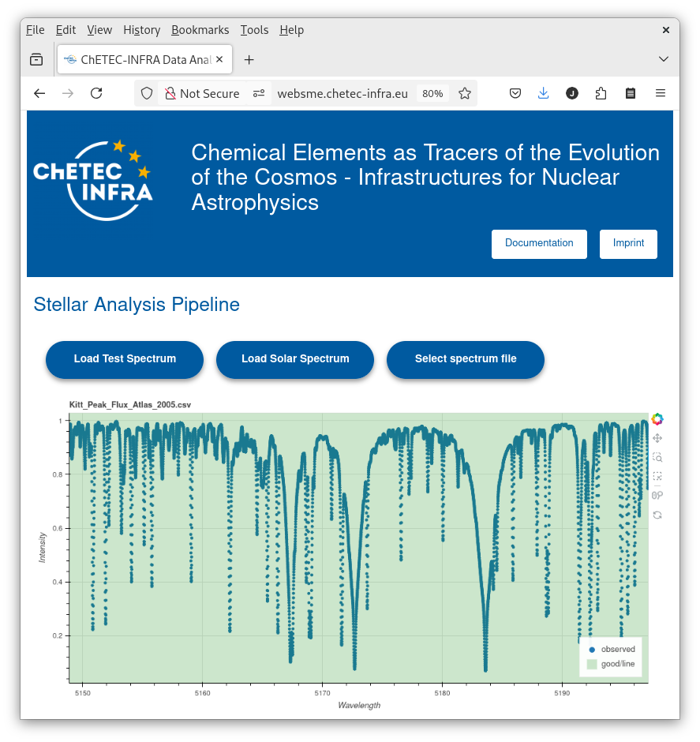This screenshot has height=742, width=700.
Task: Open the tracking protection shield panel
Action: coord(146,93)
